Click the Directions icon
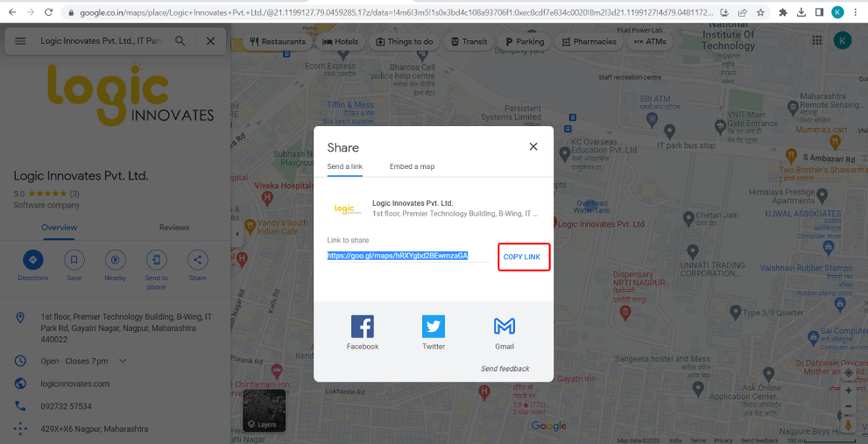The width and height of the screenshot is (868, 444). click(x=32, y=259)
